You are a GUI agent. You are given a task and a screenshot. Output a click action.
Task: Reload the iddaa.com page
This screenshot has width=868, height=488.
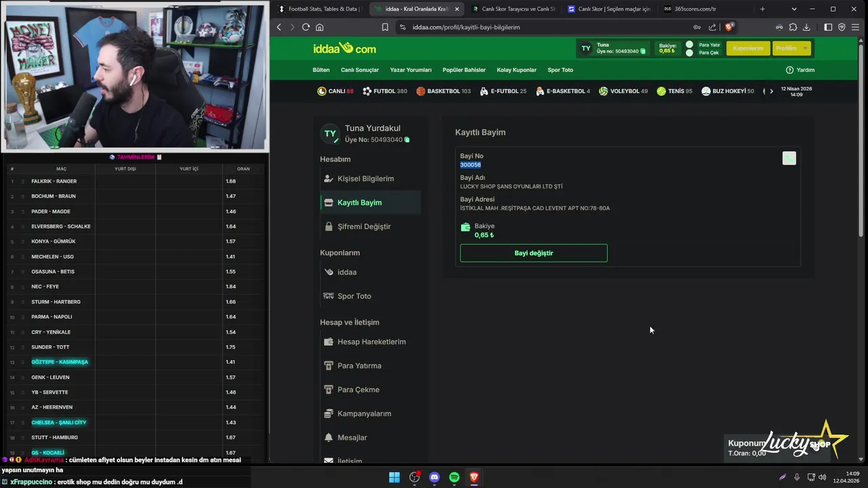point(306,27)
